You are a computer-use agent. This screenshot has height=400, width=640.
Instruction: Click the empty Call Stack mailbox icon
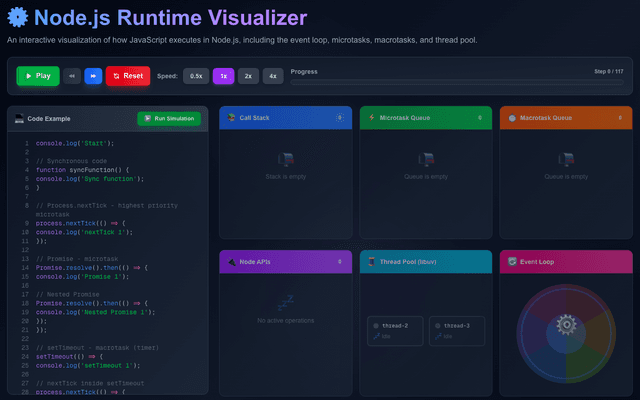coord(286,159)
